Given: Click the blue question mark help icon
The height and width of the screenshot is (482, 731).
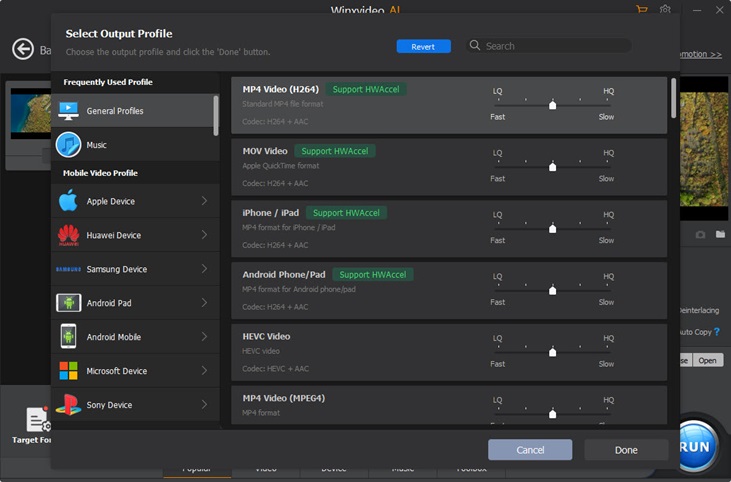Looking at the screenshot, I should pos(717,331).
